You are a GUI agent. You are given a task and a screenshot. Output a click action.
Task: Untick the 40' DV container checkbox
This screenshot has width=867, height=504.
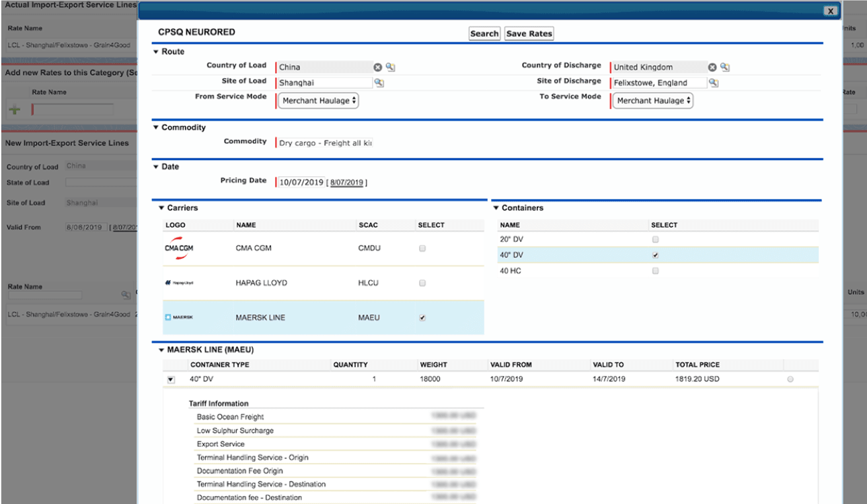656,255
